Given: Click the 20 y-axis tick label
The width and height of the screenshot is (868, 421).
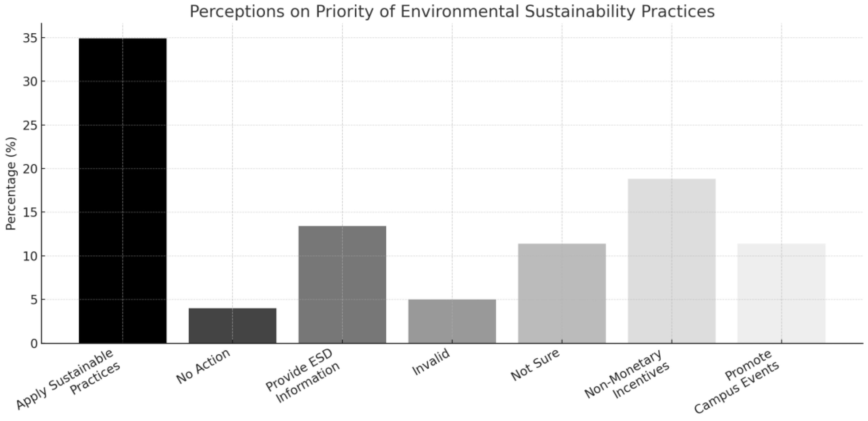Looking at the screenshot, I should pos(30,169).
